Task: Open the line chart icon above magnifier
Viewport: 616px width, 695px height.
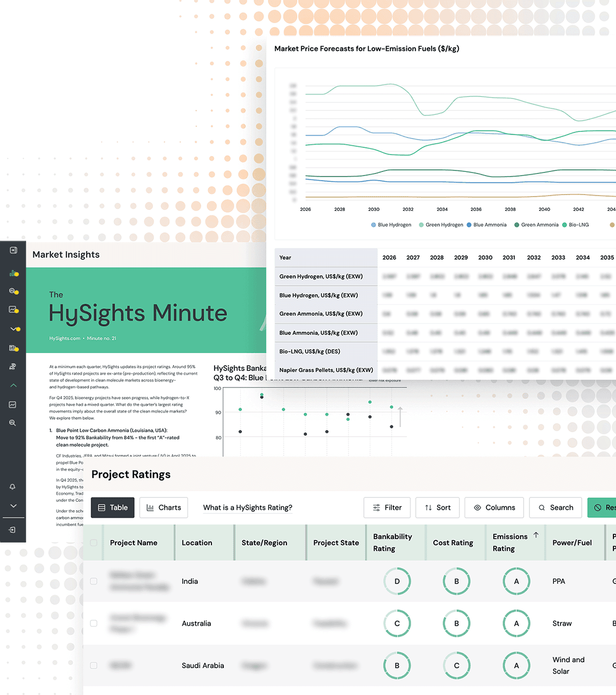Action: point(13,404)
